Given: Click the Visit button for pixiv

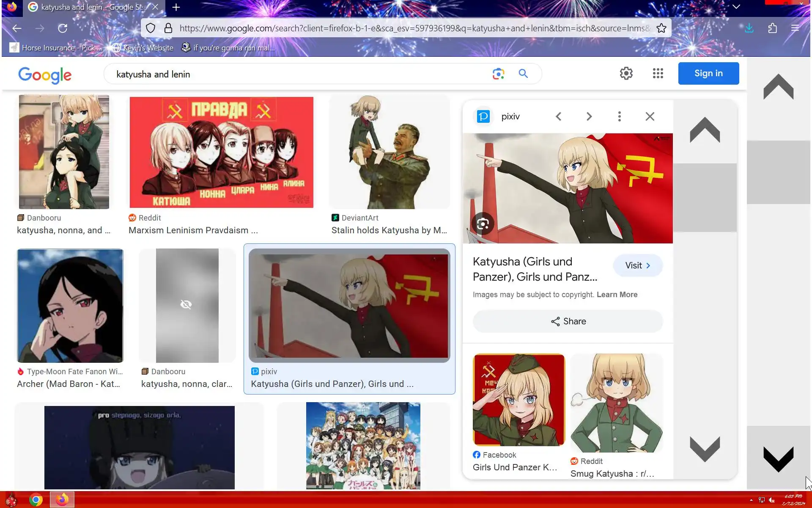Looking at the screenshot, I should (637, 265).
